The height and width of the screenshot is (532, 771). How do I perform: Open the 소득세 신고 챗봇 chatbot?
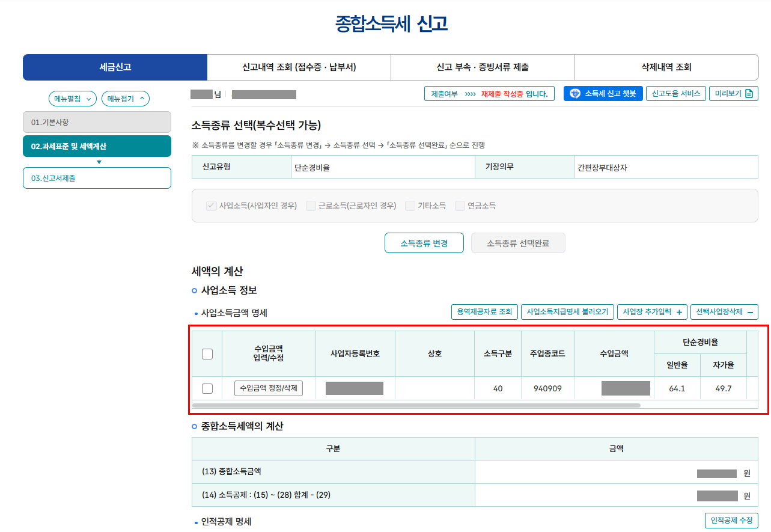(x=603, y=93)
